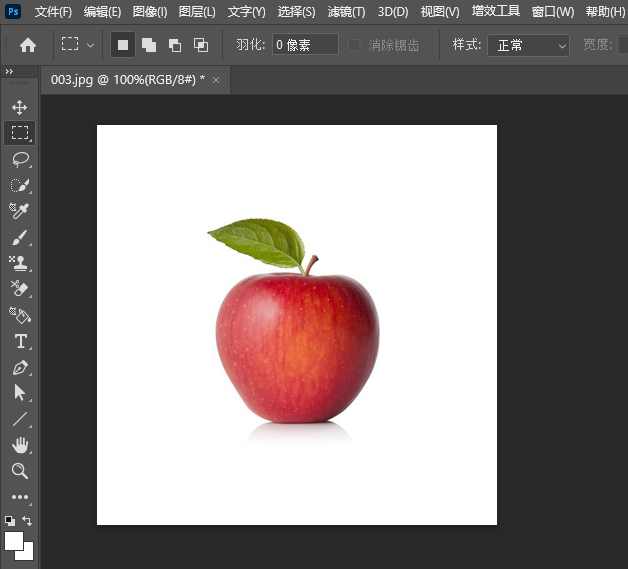Choose the Clone Stamp tool
Viewport: 628px width, 569px height.
(20, 264)
